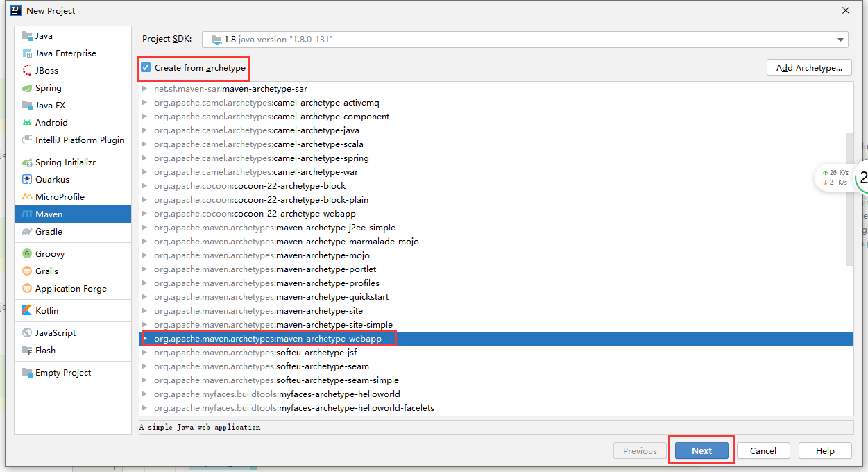Click the Java project type icon
868x472 pixels.
pos(27,36)
